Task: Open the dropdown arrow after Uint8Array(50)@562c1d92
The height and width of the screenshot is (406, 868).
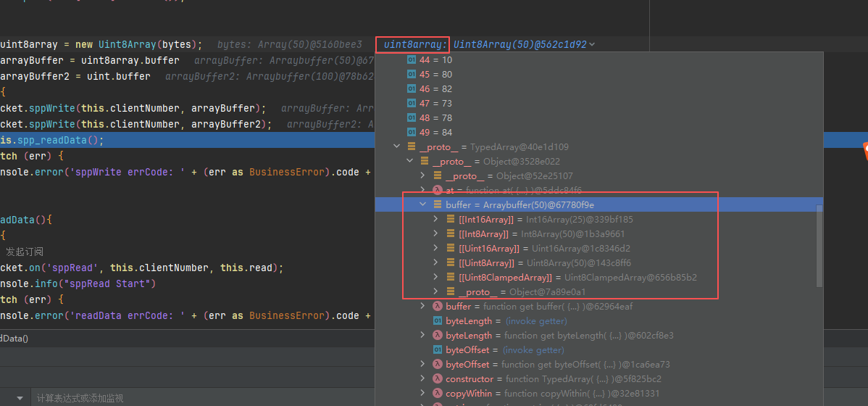Action: [x=592, y=45]
